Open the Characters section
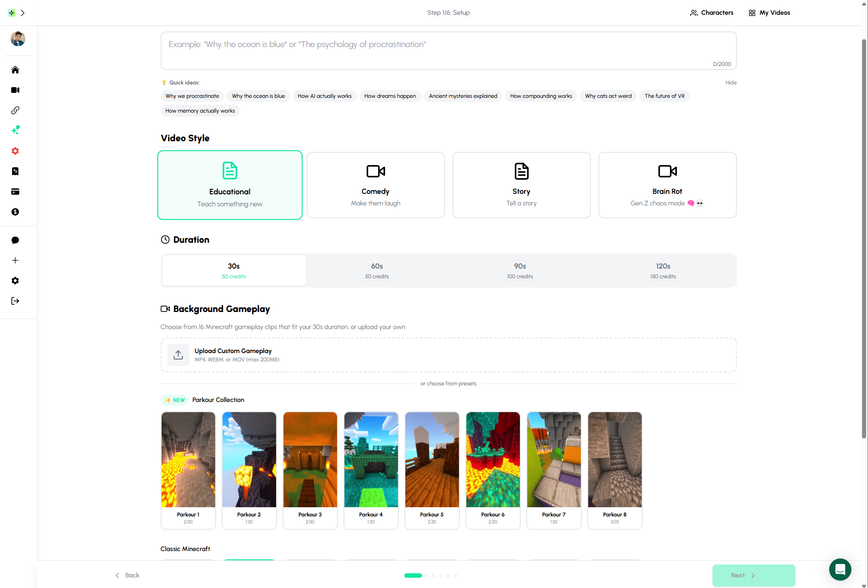 [711, 12]
